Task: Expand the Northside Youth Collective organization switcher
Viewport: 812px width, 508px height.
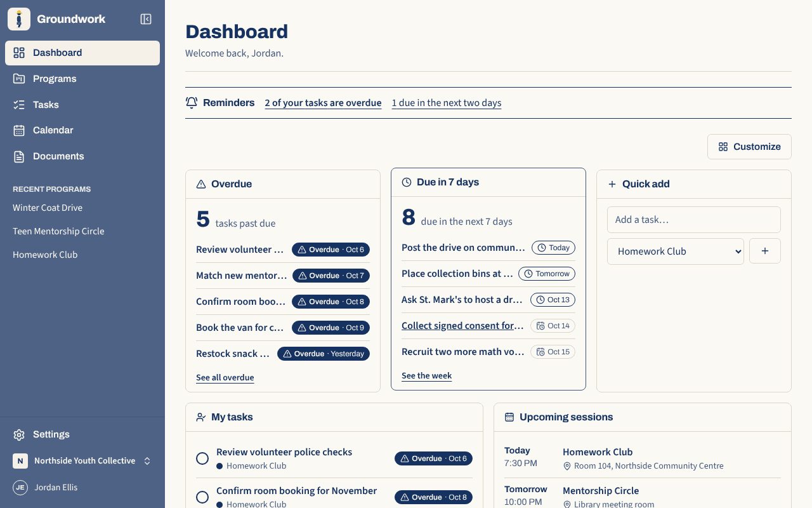Action: click(82, 461)
